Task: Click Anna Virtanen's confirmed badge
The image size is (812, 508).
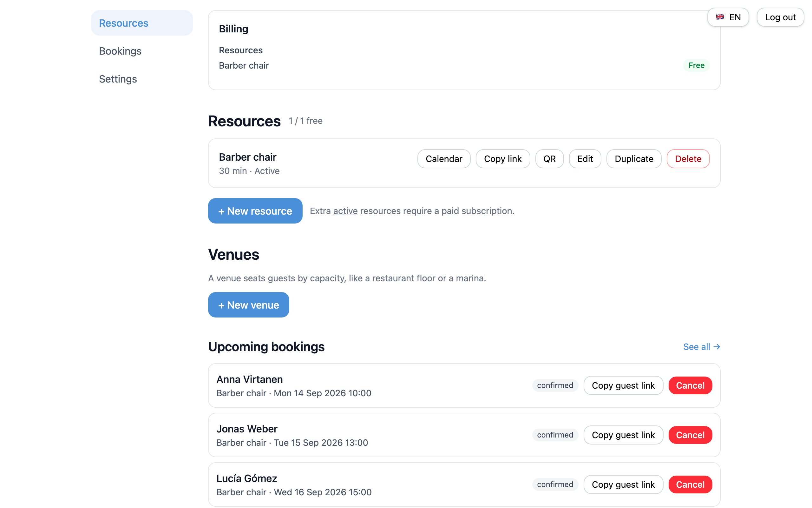Action: pyautogui.click(x=555, y=385)
